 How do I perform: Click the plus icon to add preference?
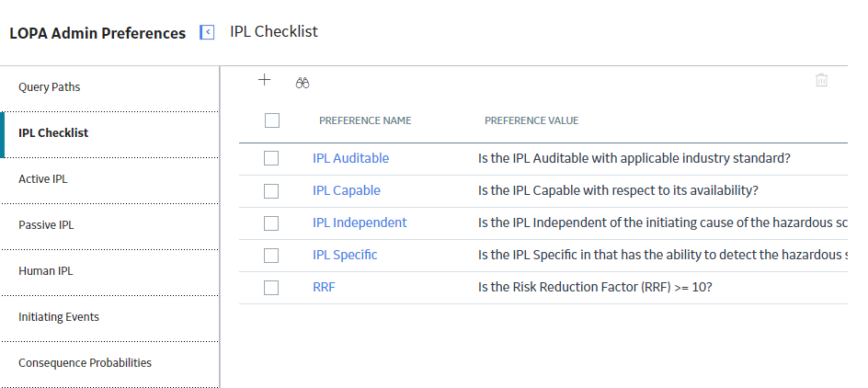(265, 80)
